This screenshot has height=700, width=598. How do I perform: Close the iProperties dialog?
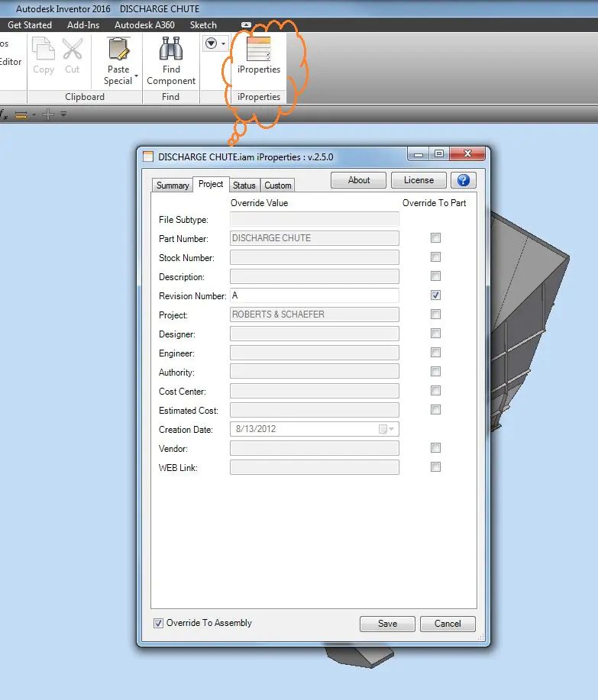(467, 154)
